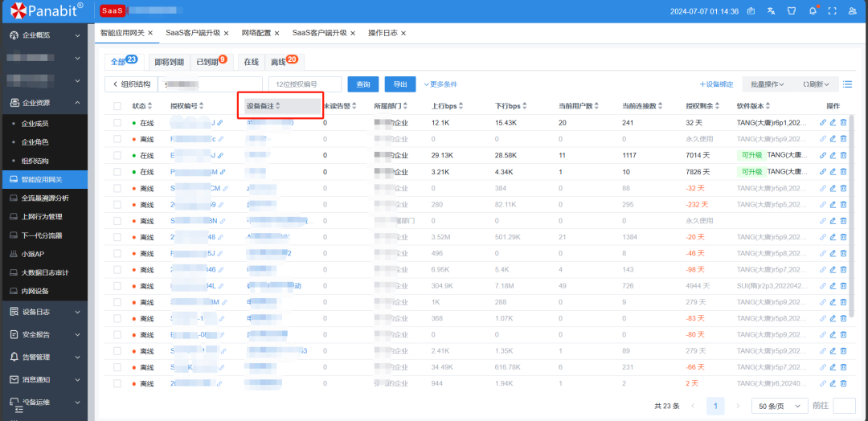868x421 pixels.
Task: Expand the 消息通知 sidebar menu
Action: click(43, 379)
